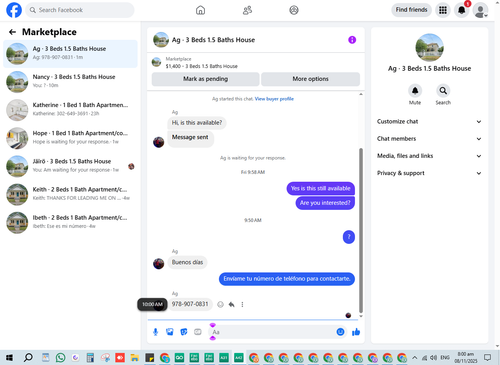Click the chat scrollbar thumb
Image resolution: width=500 pixels, height=365 pixels.
361,231
